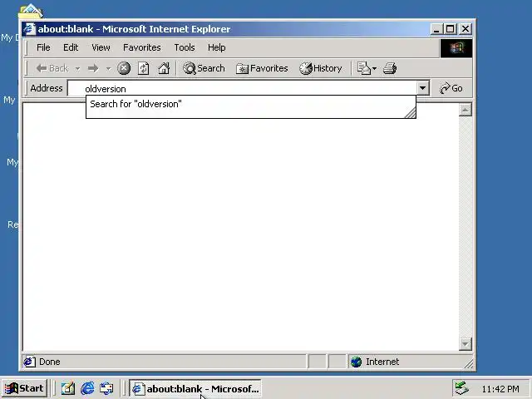Click the Back arrow toolbar button
Image resolution: width=532 pixels, height=399 pixels.
point(52,68)
